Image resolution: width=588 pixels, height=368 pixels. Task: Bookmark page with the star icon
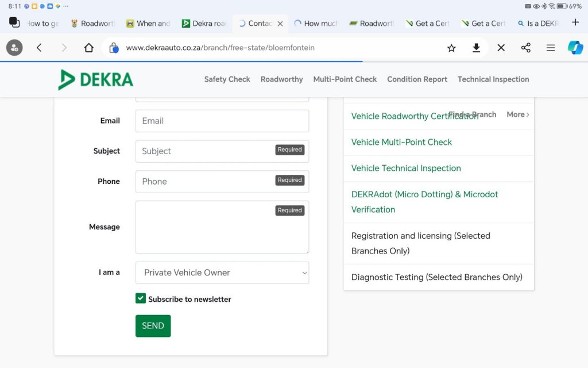(451, 48)
